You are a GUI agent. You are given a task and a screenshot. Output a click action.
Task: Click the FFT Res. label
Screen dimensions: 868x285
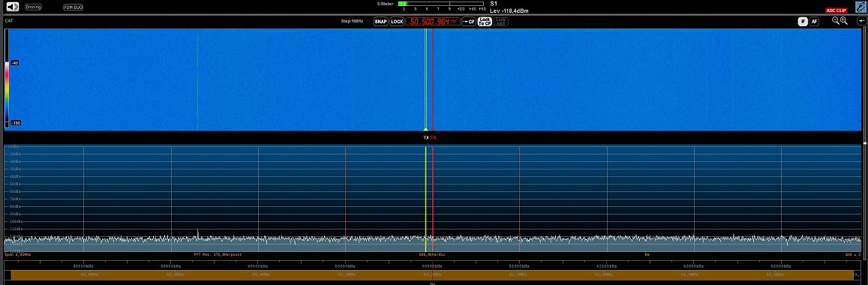pos(218,254)
